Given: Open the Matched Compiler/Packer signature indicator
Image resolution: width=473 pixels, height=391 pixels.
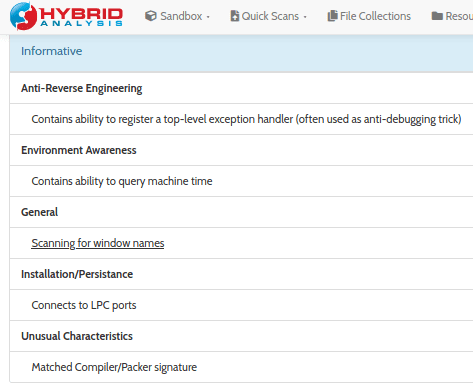Looking at the screenshot, I should [114, 367].
